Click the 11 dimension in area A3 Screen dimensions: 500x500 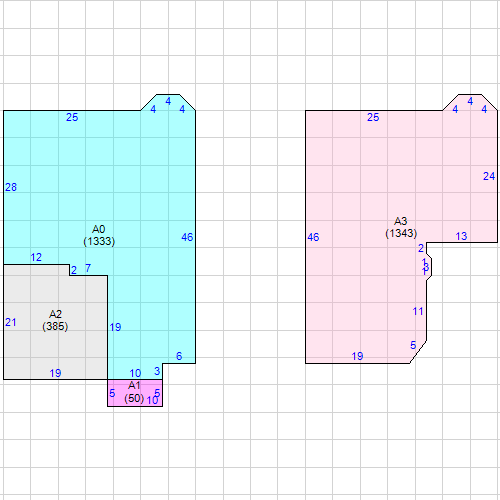[418, 311]
